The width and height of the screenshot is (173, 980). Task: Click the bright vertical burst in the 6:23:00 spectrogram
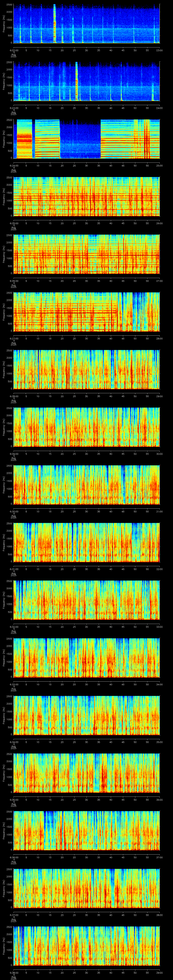pyautogui.click(x=76, y=81)
